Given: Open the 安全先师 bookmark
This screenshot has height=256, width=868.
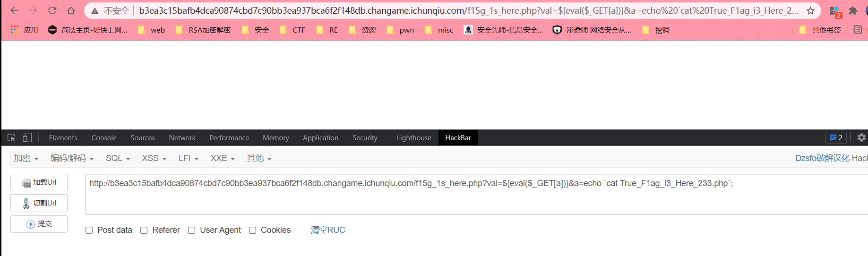Looking at the screenshot, I should [504, 30].
